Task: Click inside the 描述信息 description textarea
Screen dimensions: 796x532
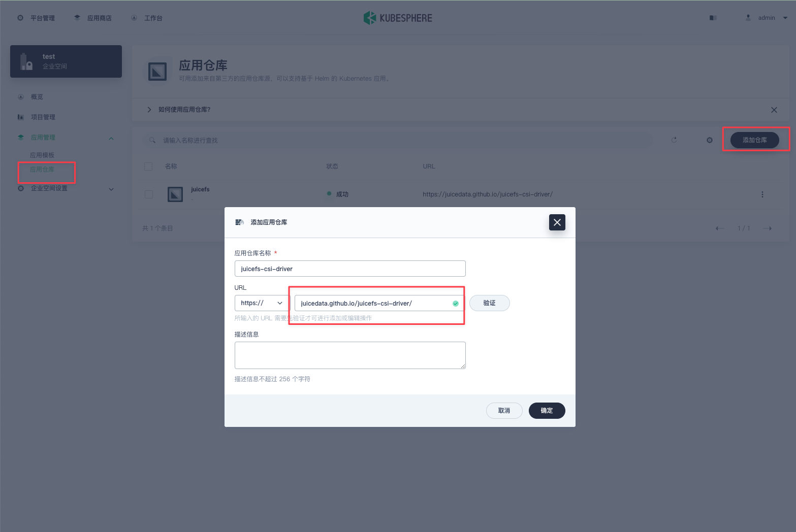Action: tap(349, 355)
